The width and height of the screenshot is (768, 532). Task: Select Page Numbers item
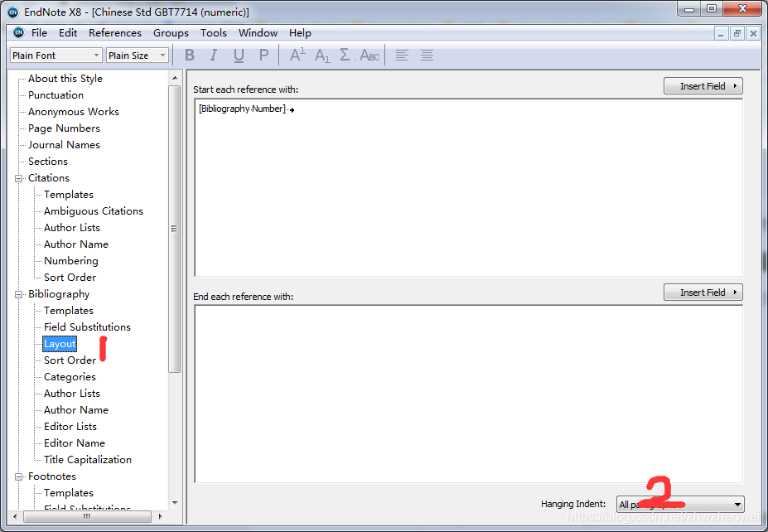(x=64, y=128)
